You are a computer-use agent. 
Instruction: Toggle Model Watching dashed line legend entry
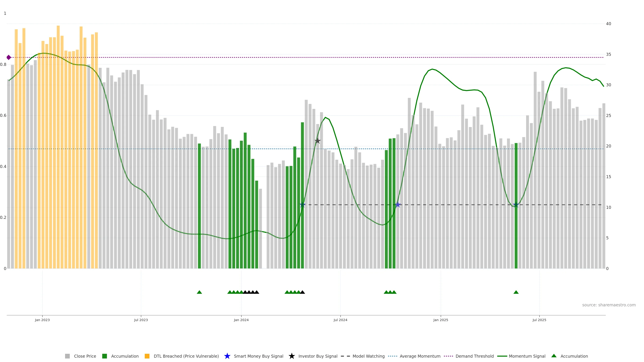pos(368,356)
